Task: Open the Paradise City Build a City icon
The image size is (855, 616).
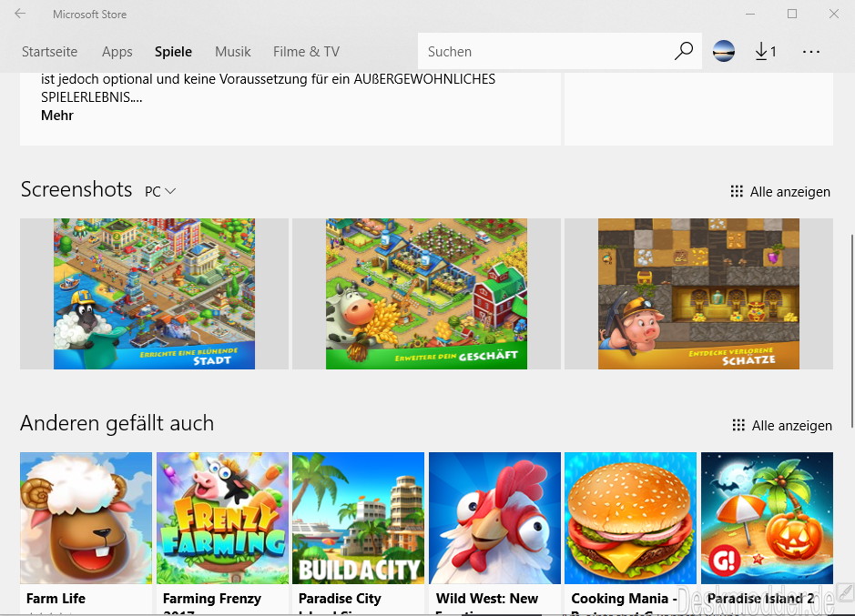Action: coord(358,518)
